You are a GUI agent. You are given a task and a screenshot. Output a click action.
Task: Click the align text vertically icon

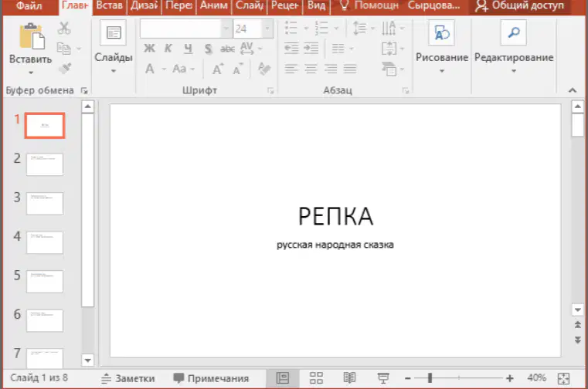coord(389,49)
